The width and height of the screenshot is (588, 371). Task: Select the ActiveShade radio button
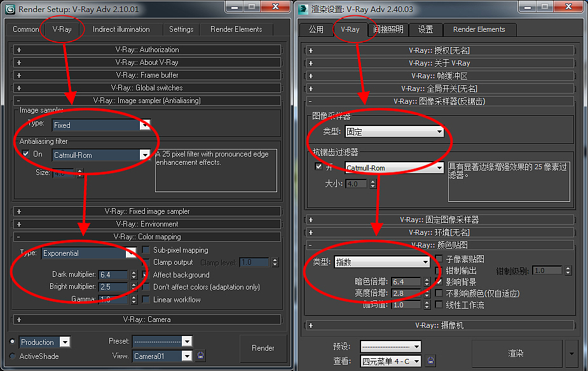pos(12,356)
